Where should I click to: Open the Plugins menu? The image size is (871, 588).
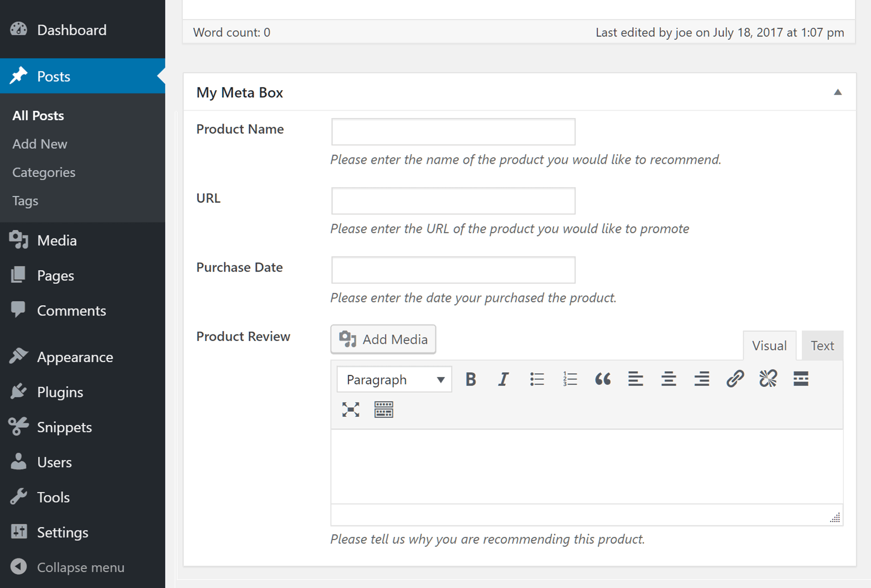point(60,392)
